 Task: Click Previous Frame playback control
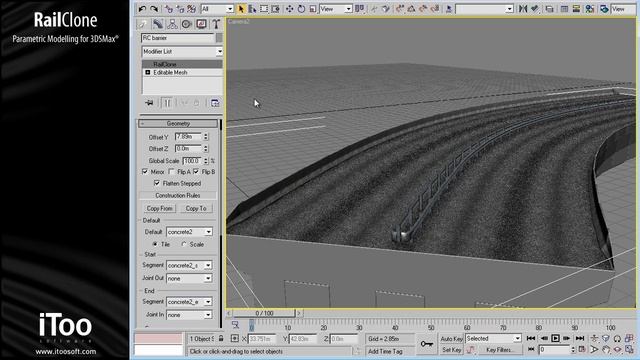[544, 338]
